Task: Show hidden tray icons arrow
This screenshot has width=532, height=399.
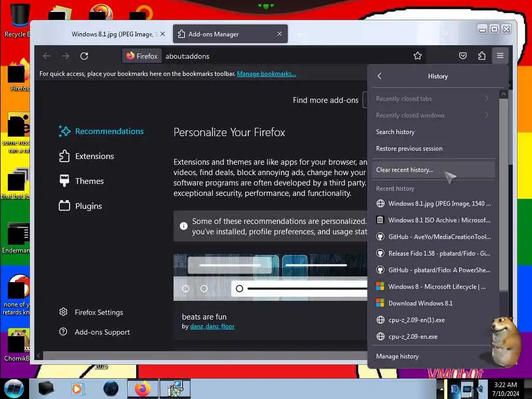Action: click(x=442, y=389)
